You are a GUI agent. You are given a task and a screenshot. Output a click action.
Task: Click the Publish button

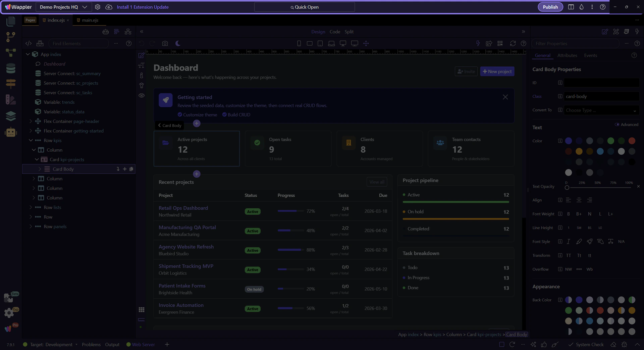click(550, 7)
